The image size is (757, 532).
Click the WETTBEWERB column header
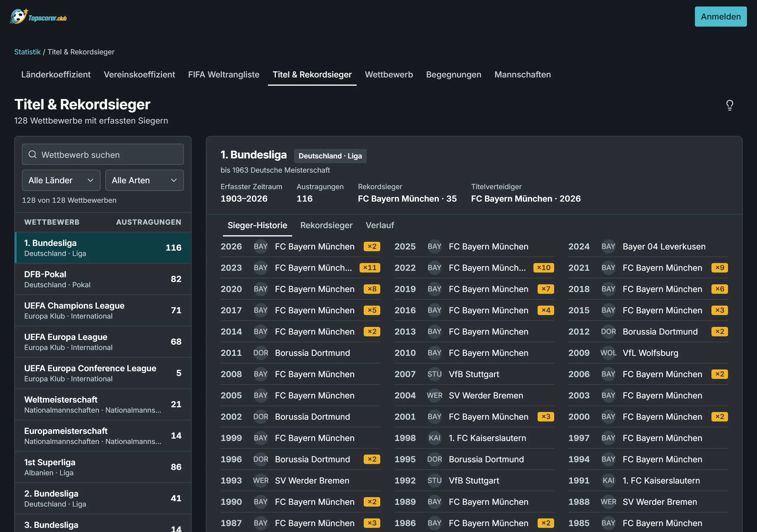click(x=52, y=222)
